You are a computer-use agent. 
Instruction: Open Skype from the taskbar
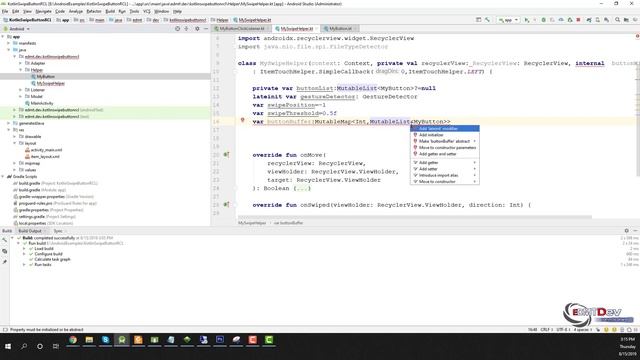tap(105, 340)
